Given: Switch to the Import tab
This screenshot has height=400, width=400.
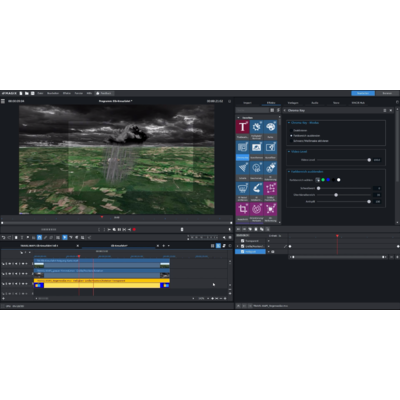Looking at the screenshot, I should click(247, 103).
